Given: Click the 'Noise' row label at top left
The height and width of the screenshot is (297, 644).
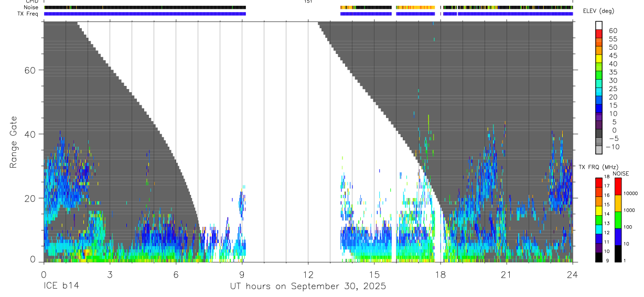Looking at the screenshot, I should [x=32, y=7].
